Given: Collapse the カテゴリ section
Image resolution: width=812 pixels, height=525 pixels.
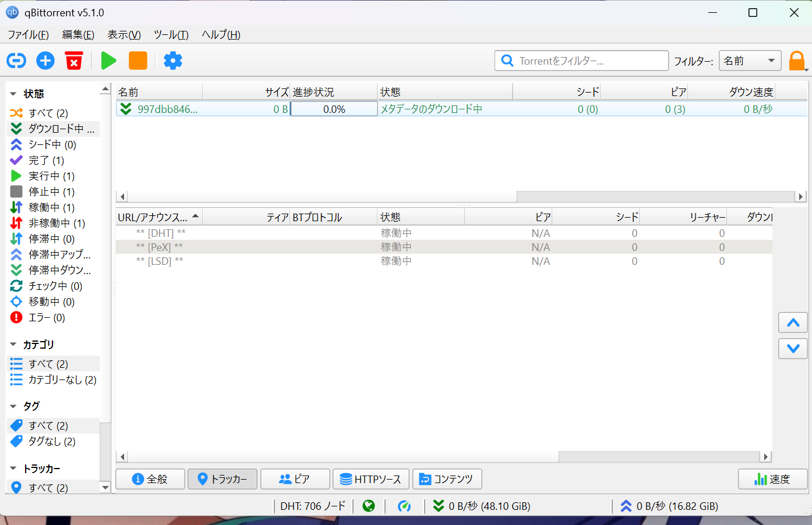Looking at the screenshot, I should (13, 345).
